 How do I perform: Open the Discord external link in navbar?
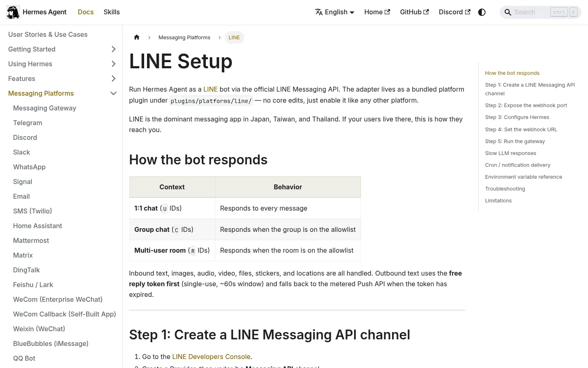454,12
